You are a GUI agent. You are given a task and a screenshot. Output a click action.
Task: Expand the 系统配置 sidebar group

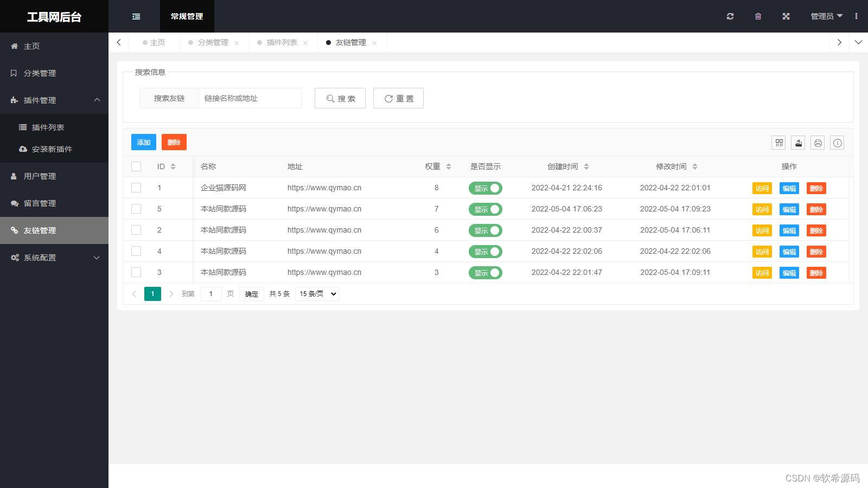click(x=54, y=258)
